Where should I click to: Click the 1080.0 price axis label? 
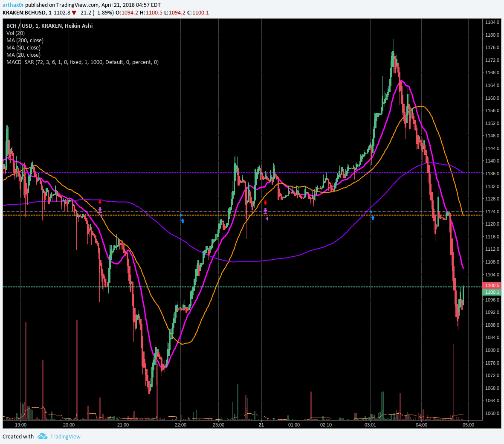(x=492, y=351)
